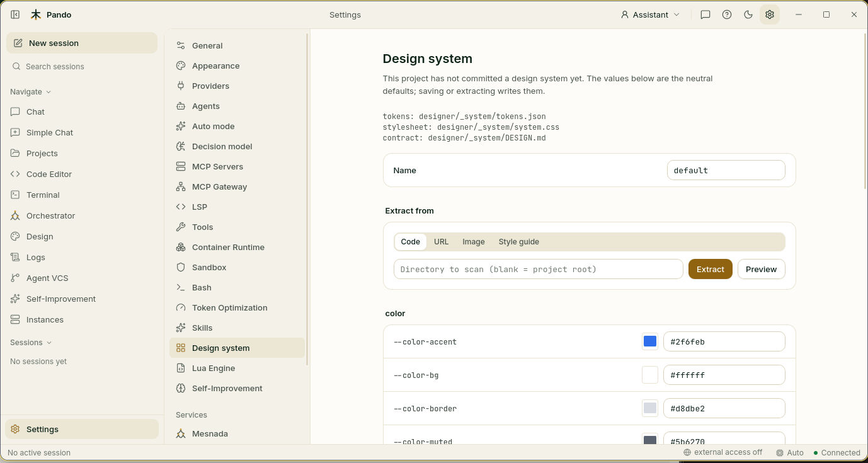Open Lua Engine settings
This screenshot has height=463, width=868.
point(237,368)
